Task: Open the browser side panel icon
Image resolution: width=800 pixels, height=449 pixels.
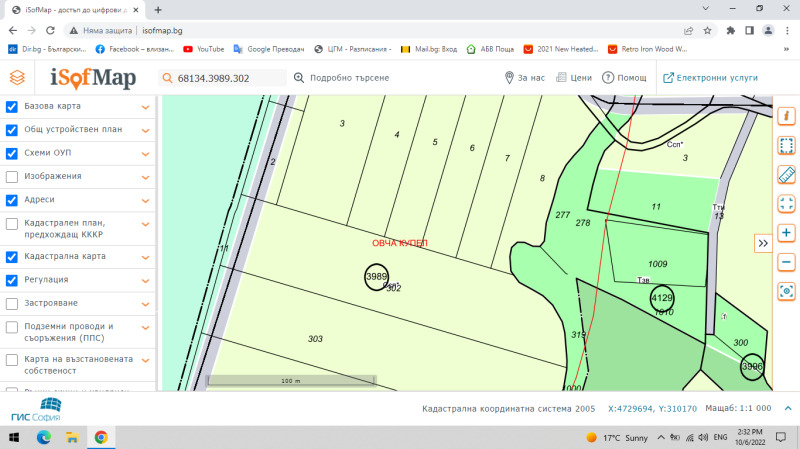Action: pyautogui.click(x=749, y=31)
